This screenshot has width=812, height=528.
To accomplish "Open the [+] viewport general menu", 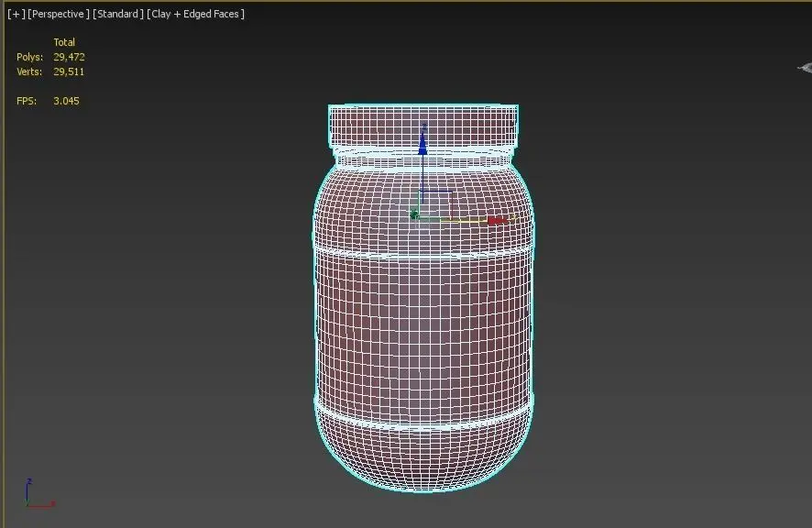I will (16, 14).
